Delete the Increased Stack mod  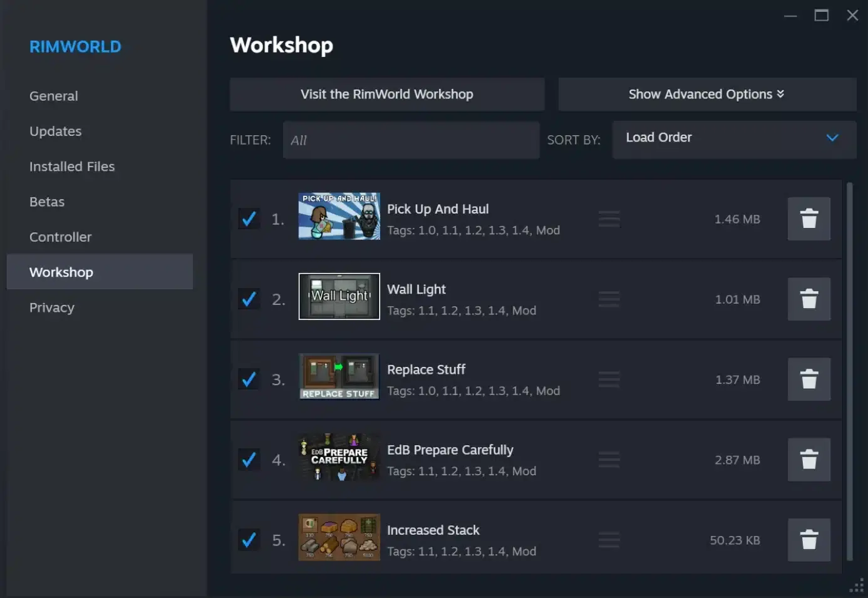click(x=809, y=539)
